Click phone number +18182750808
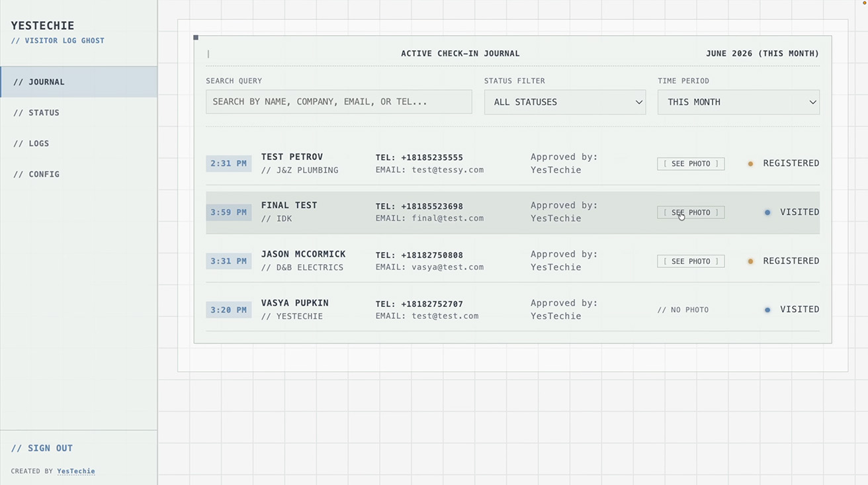The height and width of the screenshot is (485, 868). [x=432, y=255]
